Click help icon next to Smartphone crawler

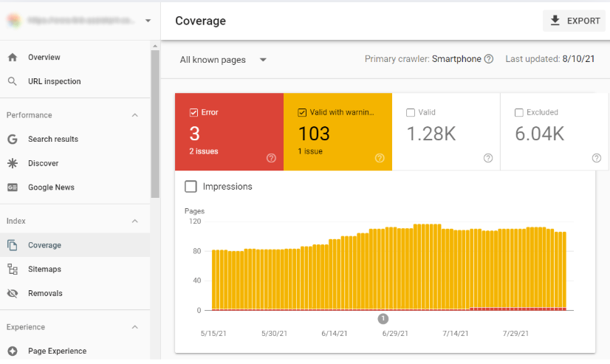tap(489, 59)
